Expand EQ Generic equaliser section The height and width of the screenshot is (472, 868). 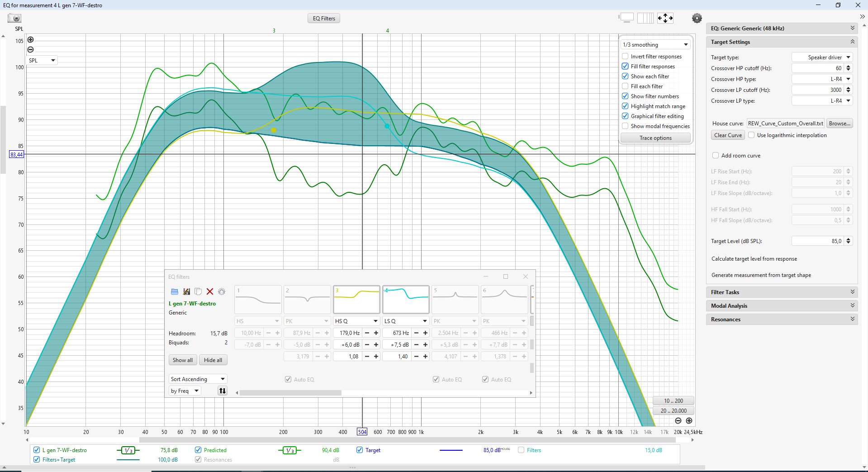pyautogui.click(x=782, y=28)
